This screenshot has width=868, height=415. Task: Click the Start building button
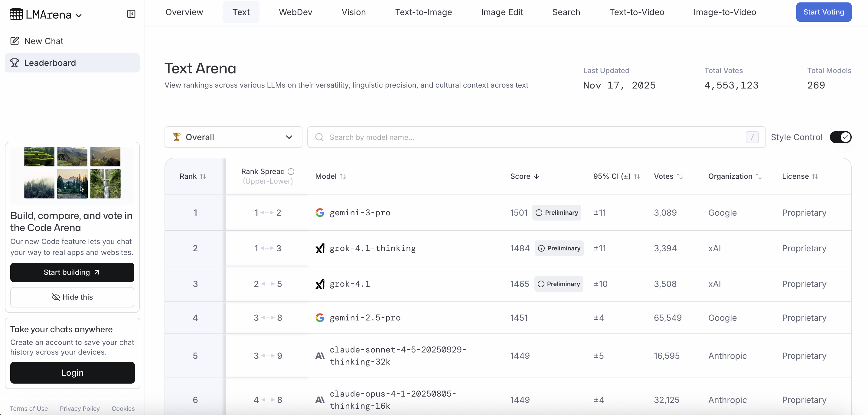click(x=72, y=272)
